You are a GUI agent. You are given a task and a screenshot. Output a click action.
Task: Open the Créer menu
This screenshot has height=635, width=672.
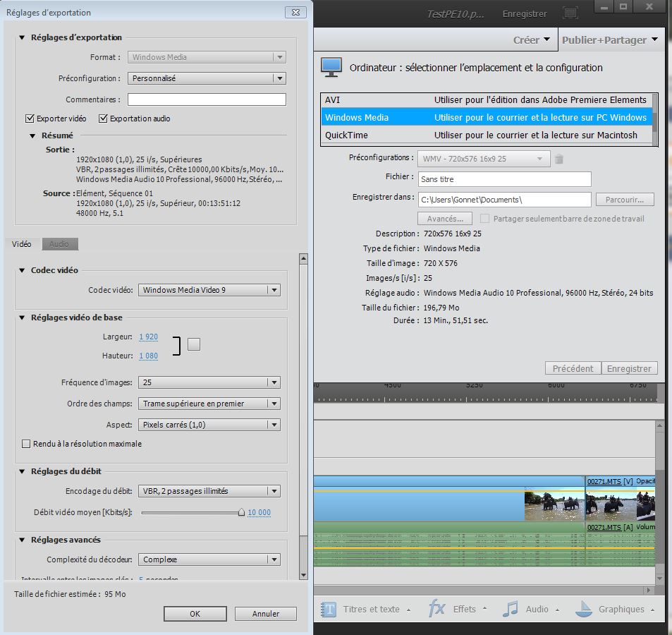(x=532, y=40)
